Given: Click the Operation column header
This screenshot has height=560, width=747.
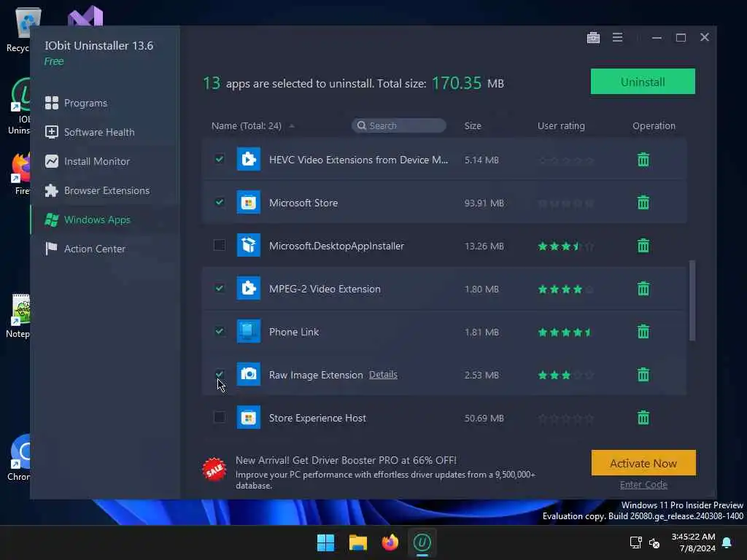Looking at the screenshot, I should (654, 125).
